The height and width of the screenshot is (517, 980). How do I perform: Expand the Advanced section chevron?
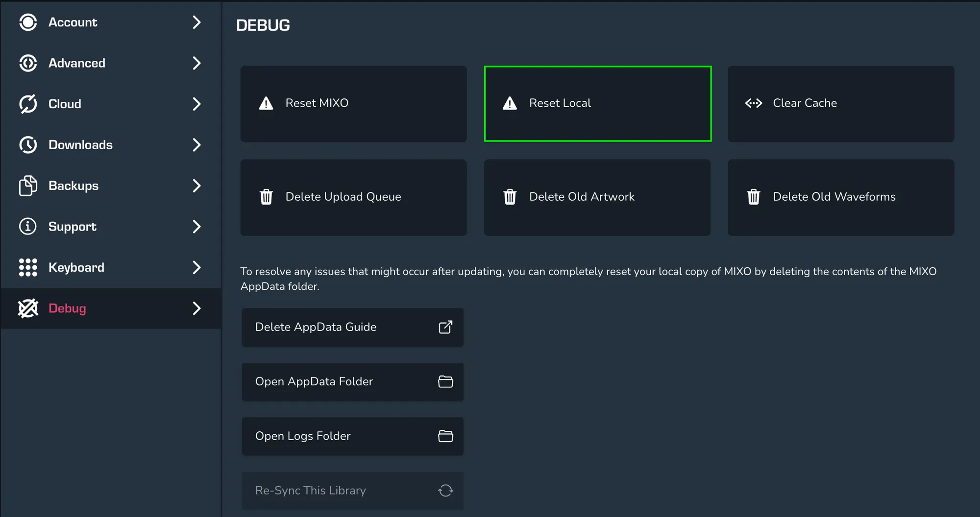pos(196,63)
